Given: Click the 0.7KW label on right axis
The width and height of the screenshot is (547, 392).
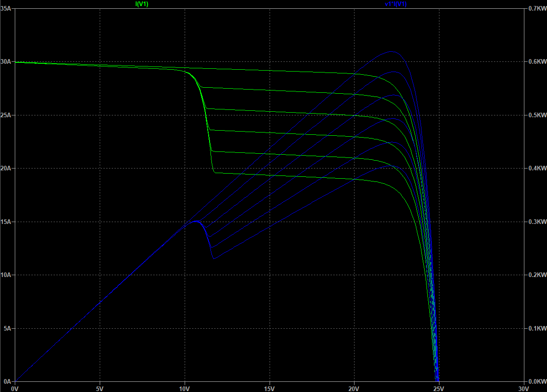Looking at the screenshot, I should [x=536, y=8].
